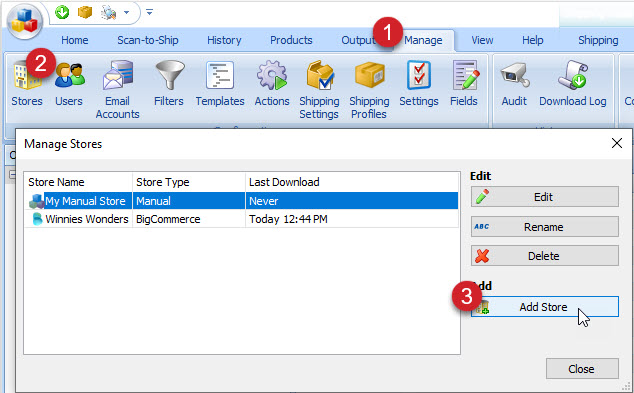
Task: Open the Actions gear icon
Action: point(272,84)
